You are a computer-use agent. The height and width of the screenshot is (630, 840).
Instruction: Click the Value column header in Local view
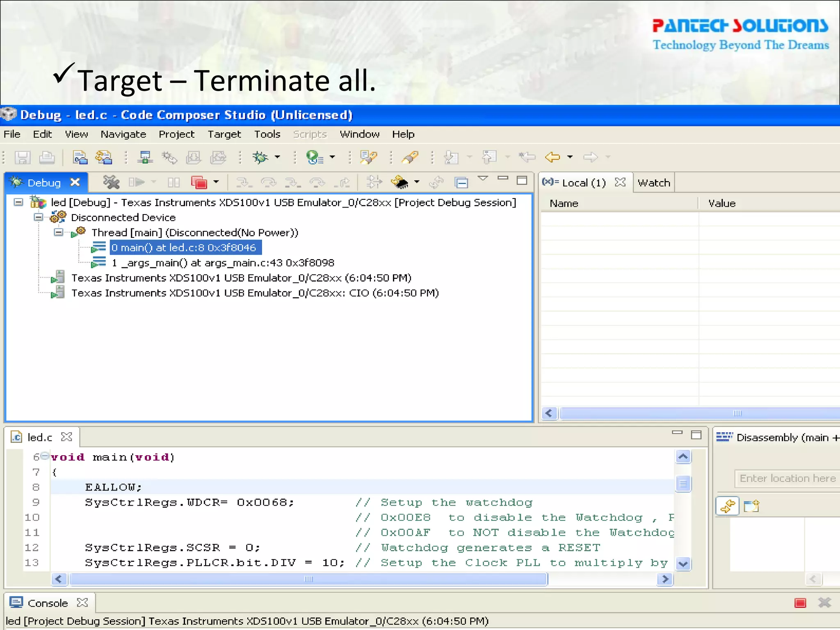click(770, 203)
